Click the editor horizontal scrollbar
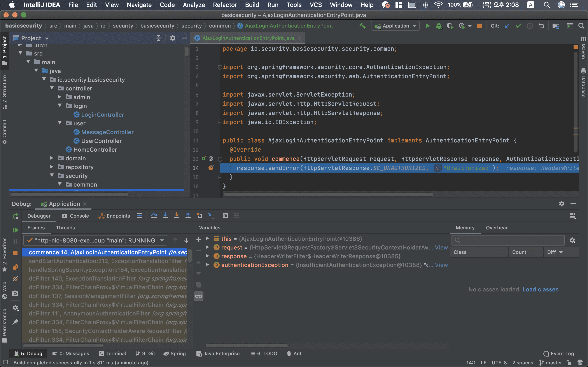Viewport: 588px width, 367px height. tap(328, 194)
